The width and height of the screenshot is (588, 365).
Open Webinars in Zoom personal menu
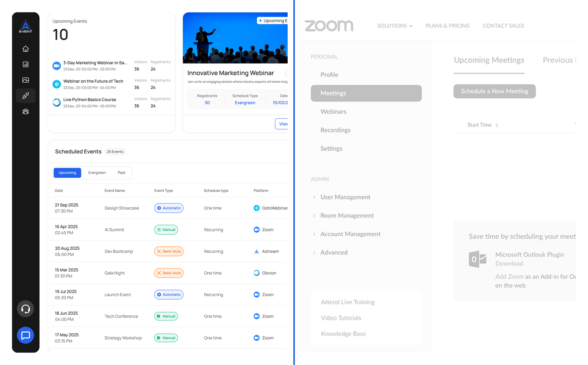click(x=333, y=112)
